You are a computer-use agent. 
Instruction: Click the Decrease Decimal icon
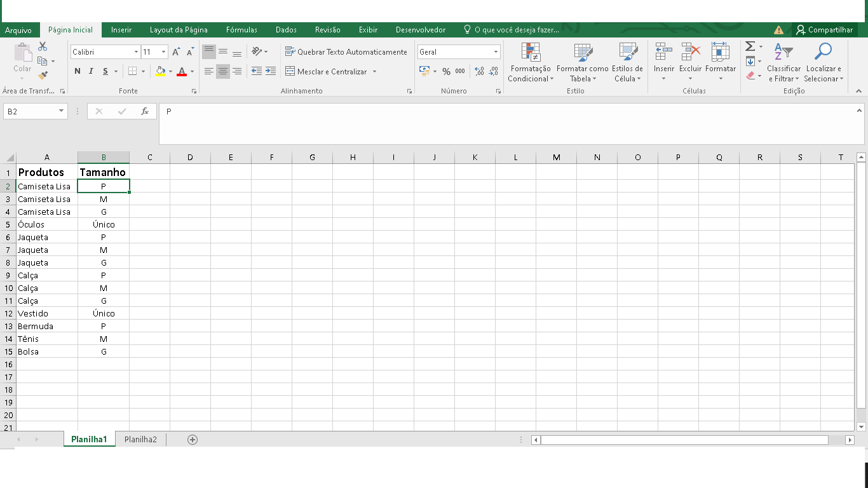pyautogui.click(x=493, y=71)
